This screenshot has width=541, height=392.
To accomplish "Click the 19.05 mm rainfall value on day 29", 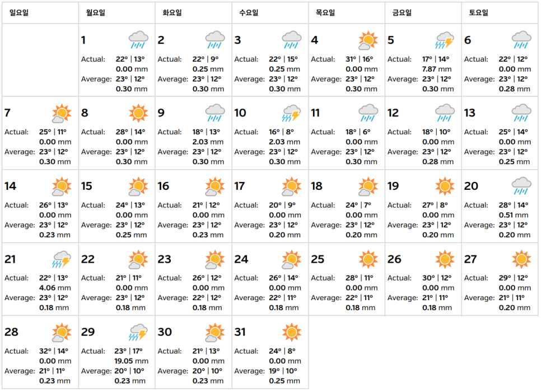I will (132, 361).
